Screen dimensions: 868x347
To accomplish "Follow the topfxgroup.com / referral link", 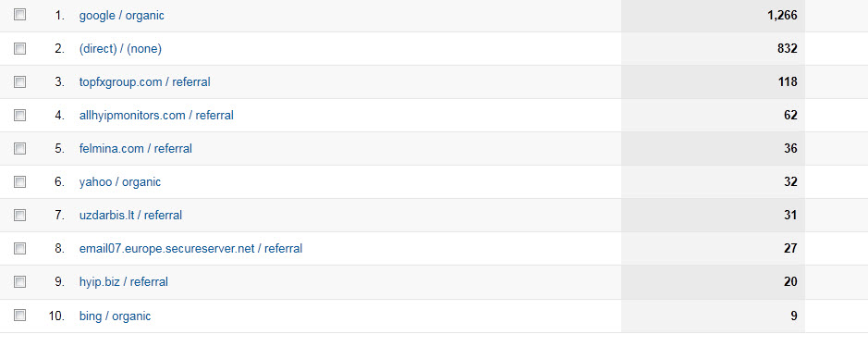I will 145,82.
